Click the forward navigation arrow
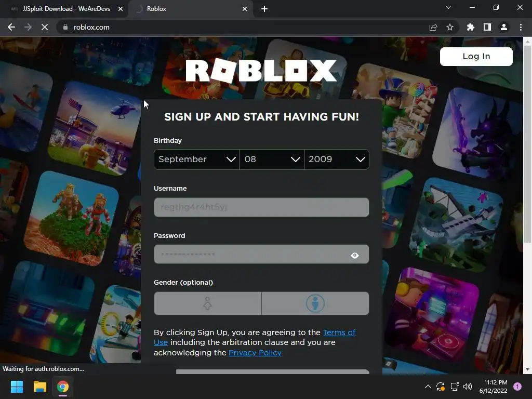This screenshot has height=399, width=532. 28,27
